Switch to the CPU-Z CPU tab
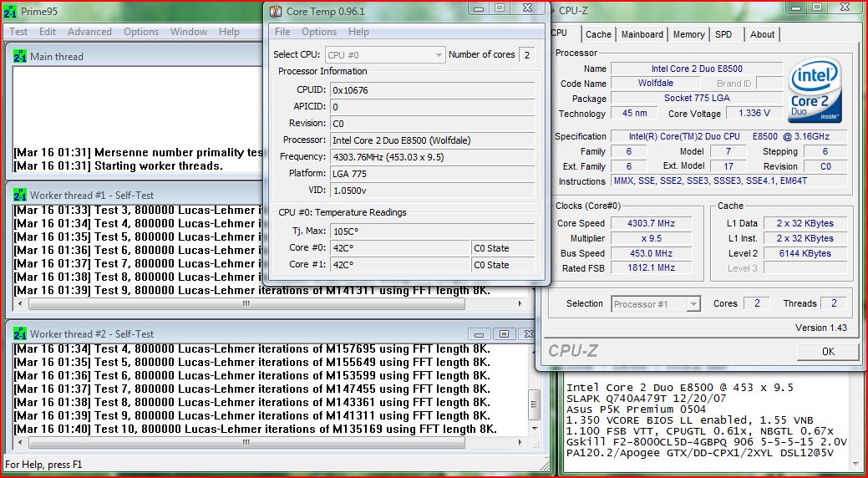 point(561,33)
